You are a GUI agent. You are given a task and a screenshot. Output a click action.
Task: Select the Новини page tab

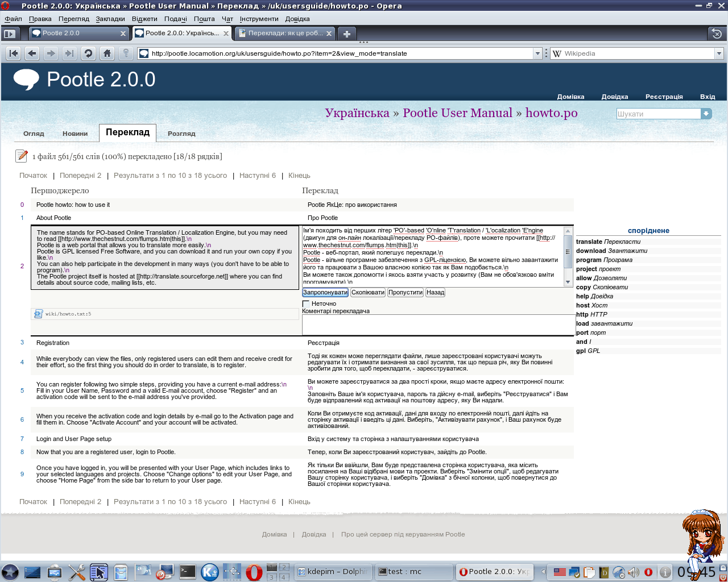(x=75, y=134)
